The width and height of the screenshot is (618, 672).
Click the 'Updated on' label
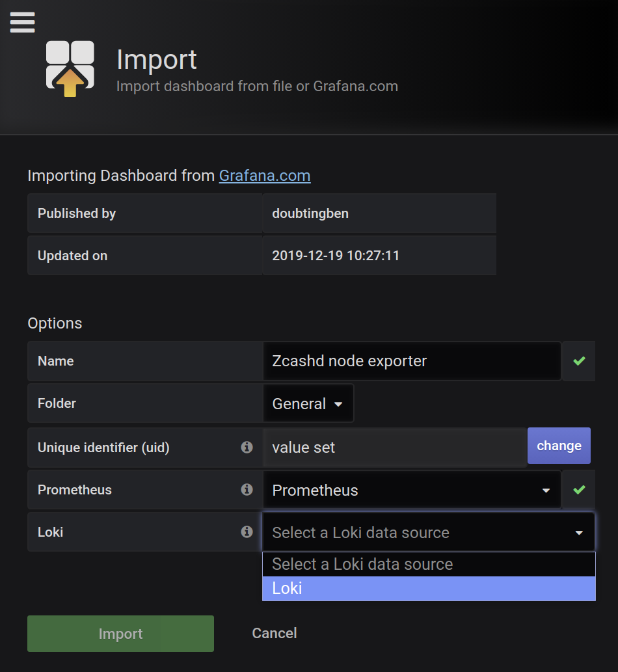72,256
